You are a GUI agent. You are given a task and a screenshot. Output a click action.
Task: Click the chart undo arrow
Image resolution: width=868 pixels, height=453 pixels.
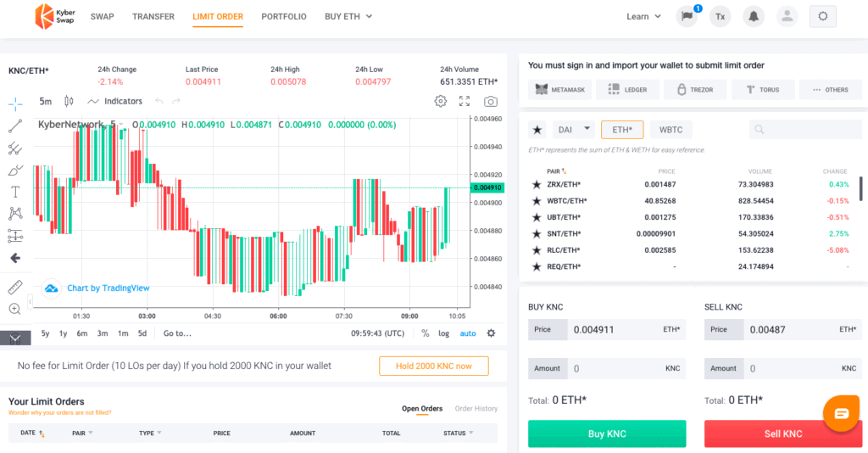click(159, 101)
